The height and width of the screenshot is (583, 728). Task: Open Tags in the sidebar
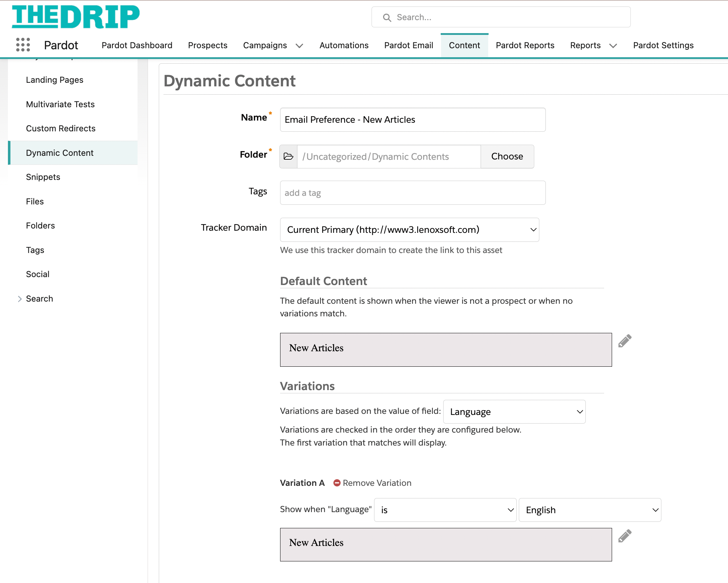coord(35,250)
